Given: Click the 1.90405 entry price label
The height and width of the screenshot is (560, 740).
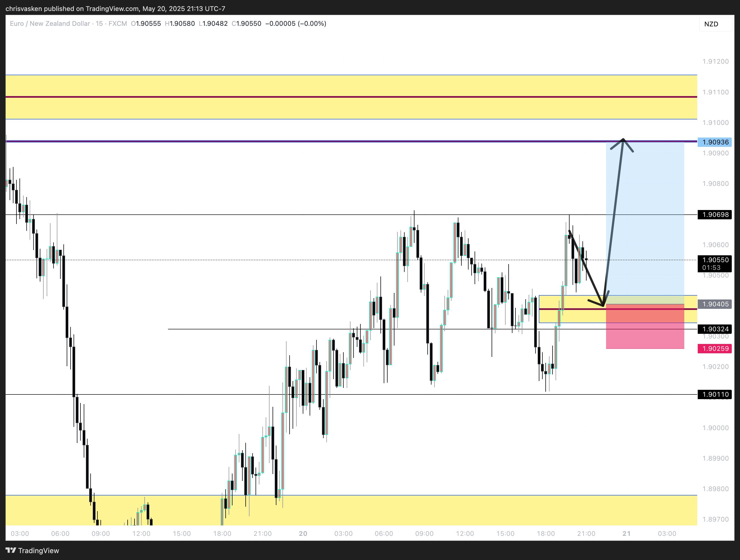Looking at the screenshot, I should [714, 304].
